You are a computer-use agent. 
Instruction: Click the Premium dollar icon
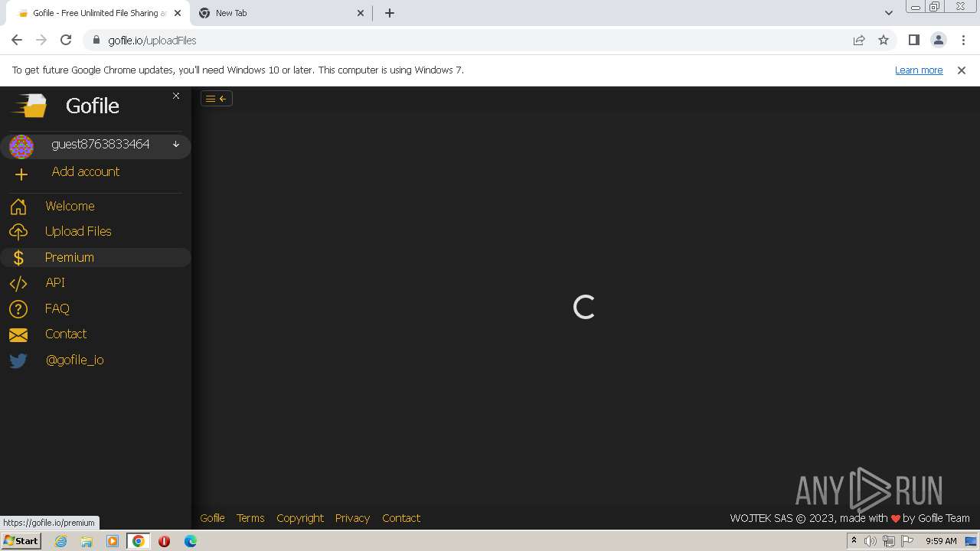pos(18,258)
